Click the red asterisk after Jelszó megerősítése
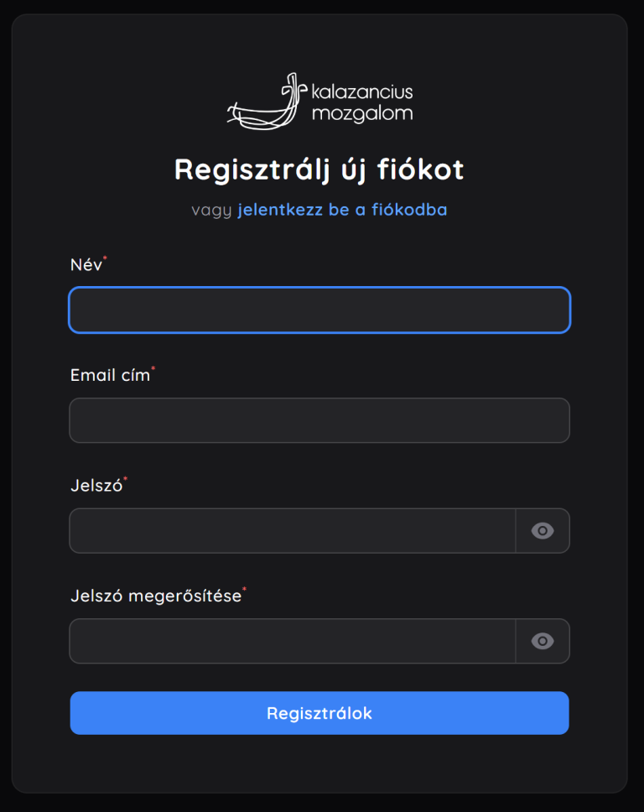This screenshot has height=812, width=644. pyautogui.click(x=244, y=589)
